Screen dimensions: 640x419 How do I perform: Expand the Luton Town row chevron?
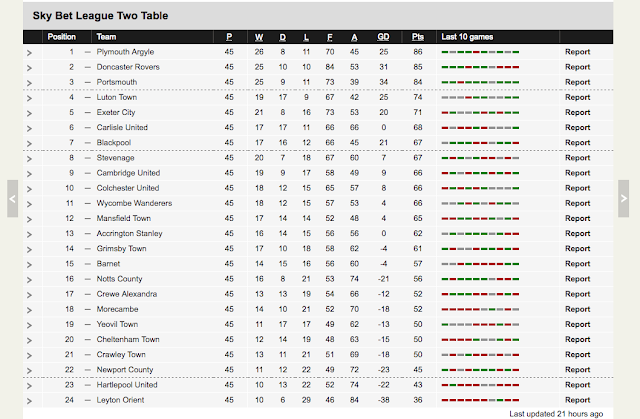[29, 98]
